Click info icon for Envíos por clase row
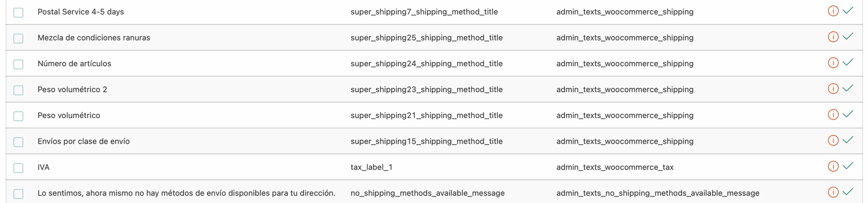The image size is (868, 203). (x=833, y=140)
